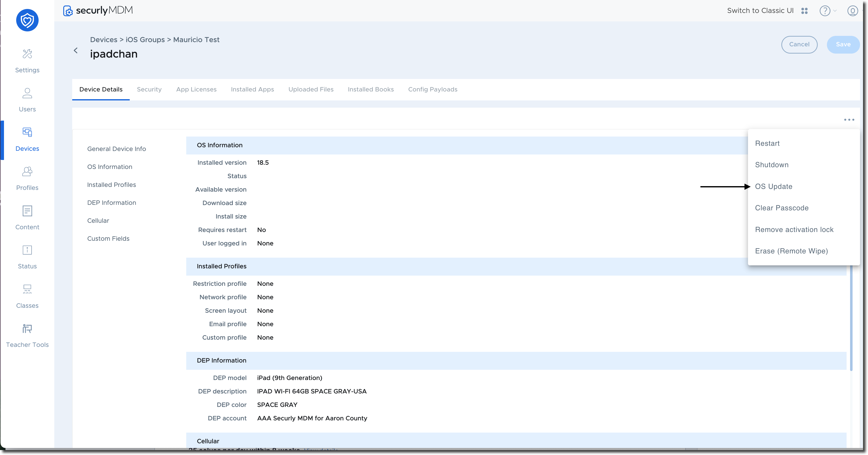The image size is (868, 455).
Task: Jump to Installed Profiles in side navigation
Action: coord(112,185)
